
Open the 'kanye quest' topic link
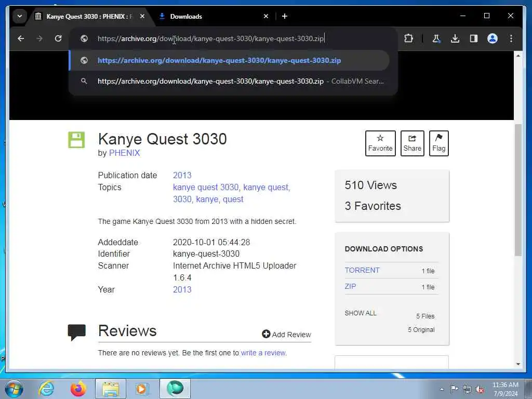pos(265,187)
